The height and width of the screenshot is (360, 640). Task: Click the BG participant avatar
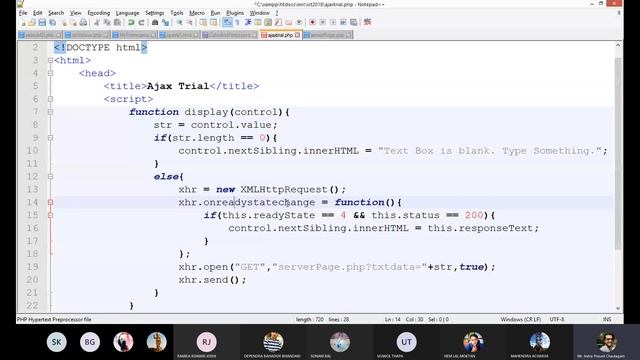[90, 342]
